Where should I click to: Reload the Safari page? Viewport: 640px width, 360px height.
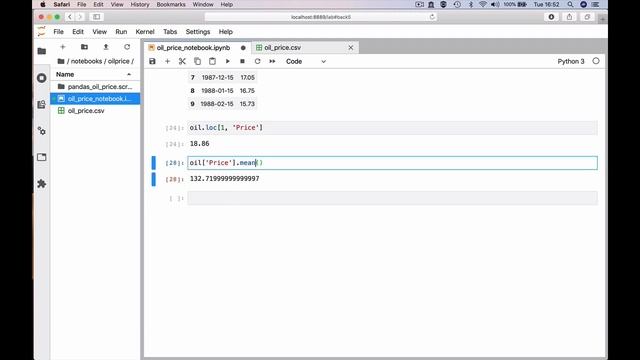coord(432,17)
